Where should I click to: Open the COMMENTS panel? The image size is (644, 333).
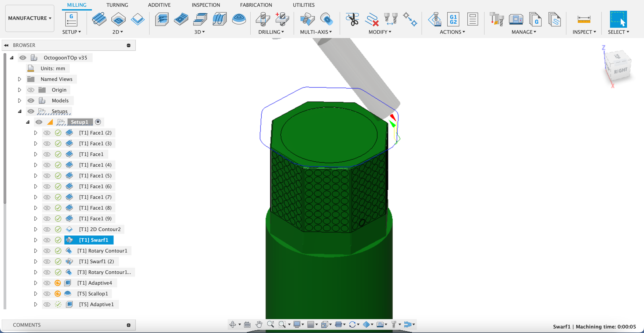pos(27,325)
